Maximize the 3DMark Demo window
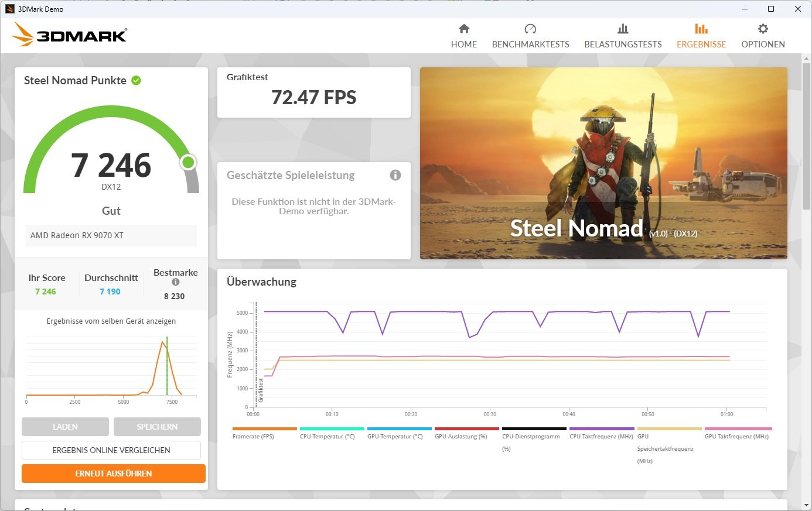Screen dimensions: 812x511 [771, 9]
